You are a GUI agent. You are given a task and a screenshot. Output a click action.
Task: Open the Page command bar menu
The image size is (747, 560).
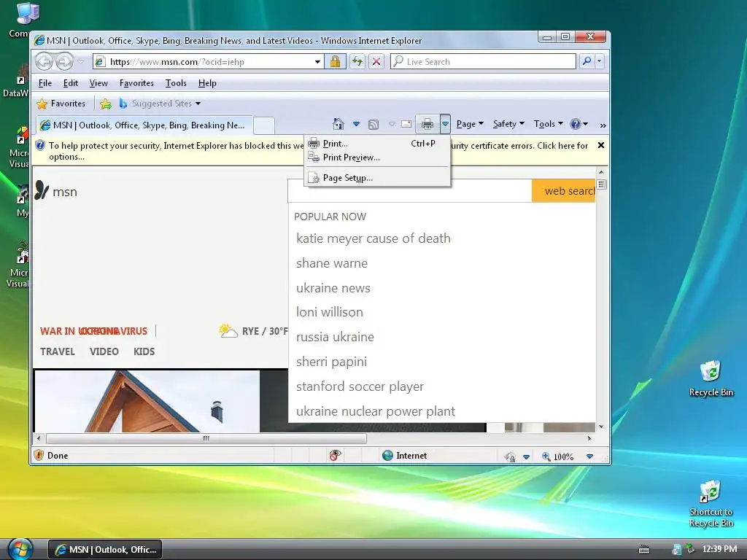click(470, 124)
